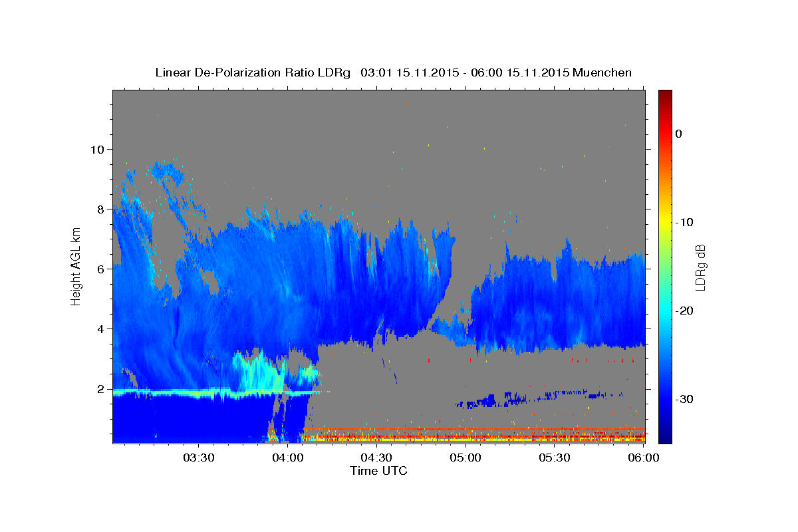
Task: Click the dark red top of the colorbar
Action: click(665, 96)
